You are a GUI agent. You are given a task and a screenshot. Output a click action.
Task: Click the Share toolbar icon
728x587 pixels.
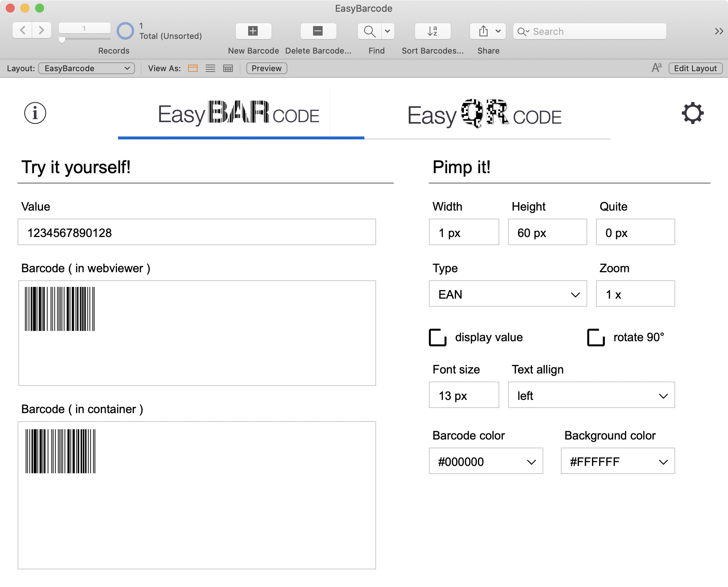(484, 31)
